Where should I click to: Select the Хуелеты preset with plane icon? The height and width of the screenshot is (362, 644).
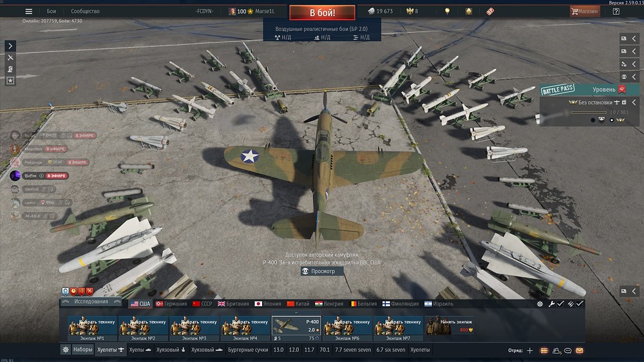[110, 350]
